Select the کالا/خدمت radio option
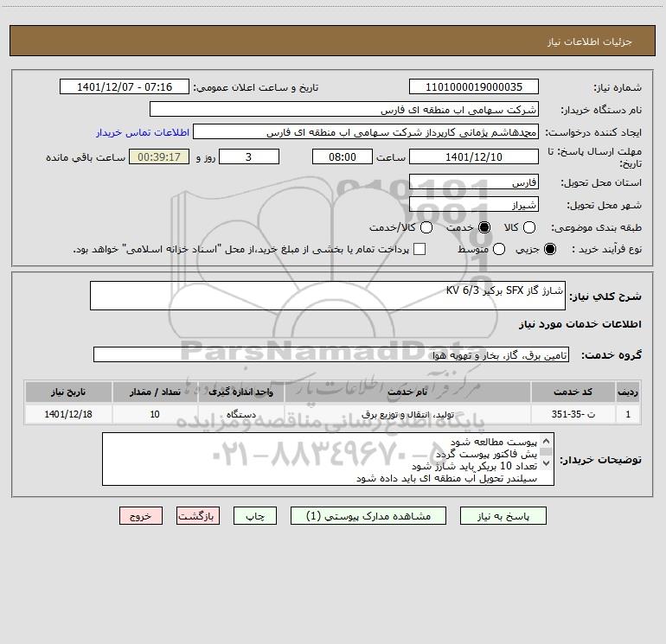Image resolution: width=666 pixels, height=644 pixels. tap(426, 227)
